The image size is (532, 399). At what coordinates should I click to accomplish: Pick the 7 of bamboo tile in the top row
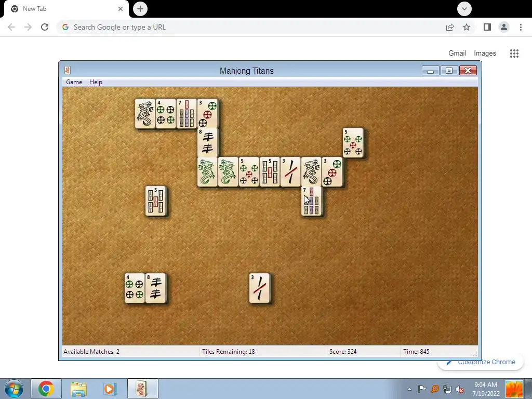(x=187, y=114)
